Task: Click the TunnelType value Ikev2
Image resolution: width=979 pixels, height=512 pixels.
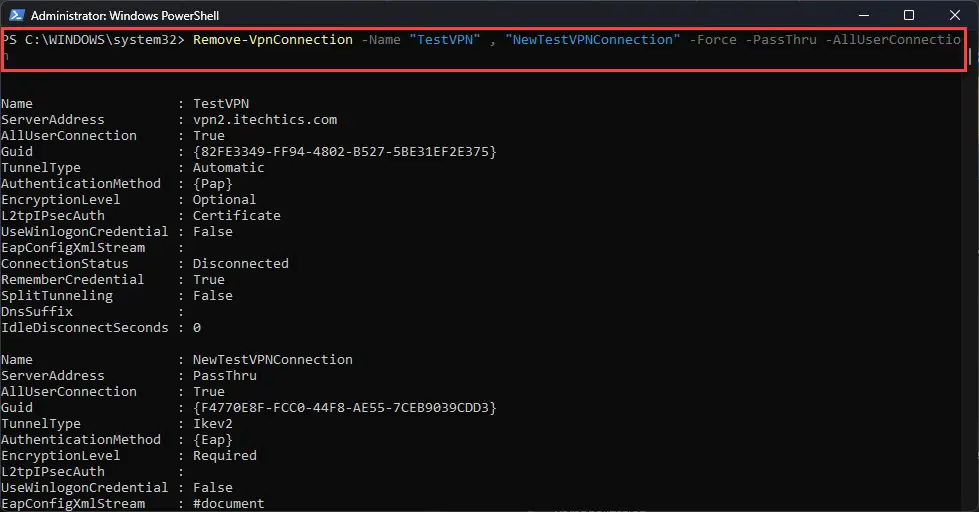Action: (212, 423)
